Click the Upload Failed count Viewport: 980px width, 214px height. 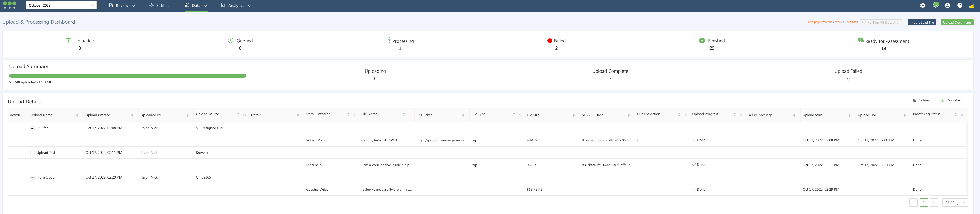click(848, 79)
